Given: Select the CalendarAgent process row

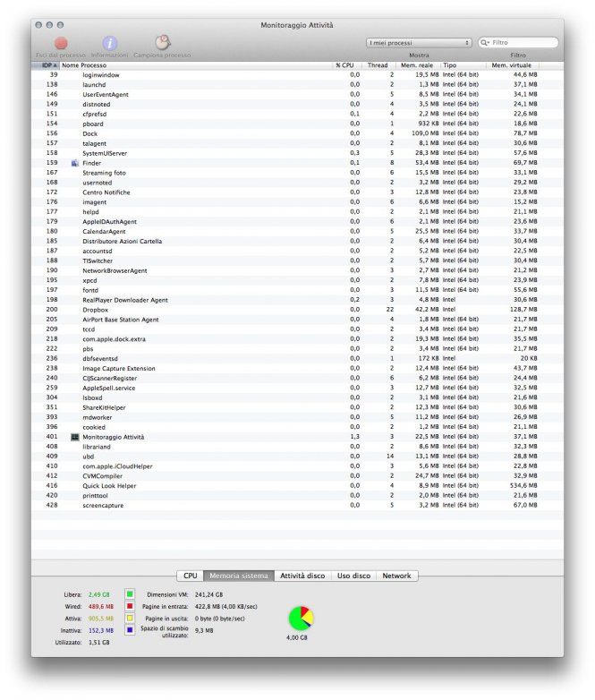Looking at the screenshot, I should coord(297,232).
